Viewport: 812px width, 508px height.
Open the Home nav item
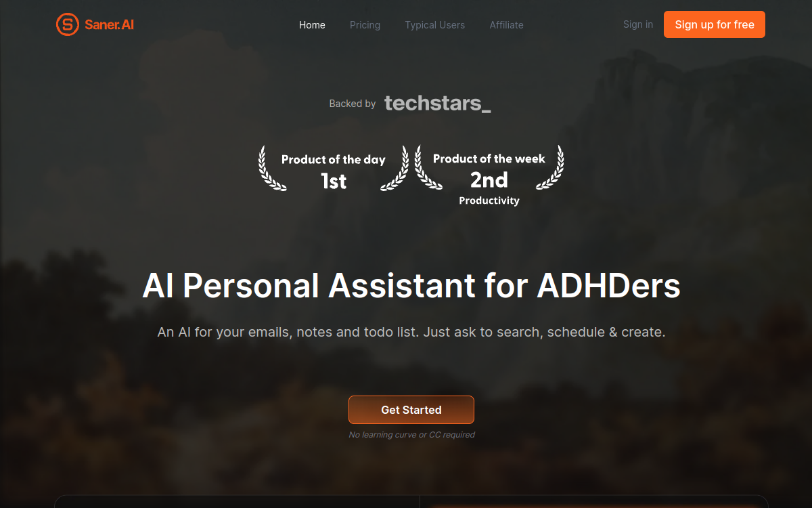coord(312,25)
